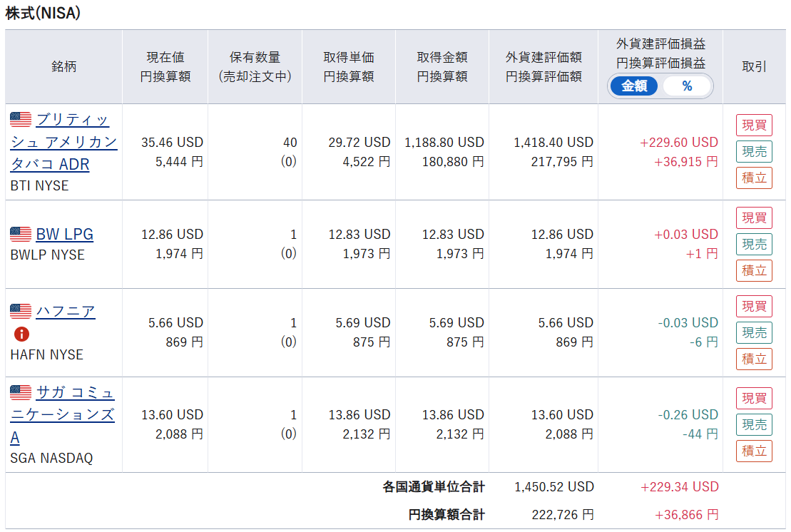
Task: Click the US flag icon beside ハフニア
Action: (x=21, y=311)
